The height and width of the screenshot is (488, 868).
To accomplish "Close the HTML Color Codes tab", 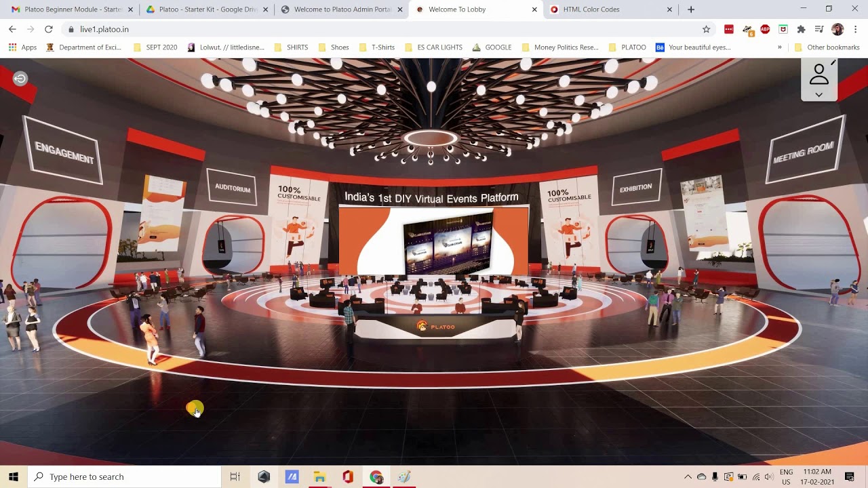I will pyautogui.click(x=669, y=9).
